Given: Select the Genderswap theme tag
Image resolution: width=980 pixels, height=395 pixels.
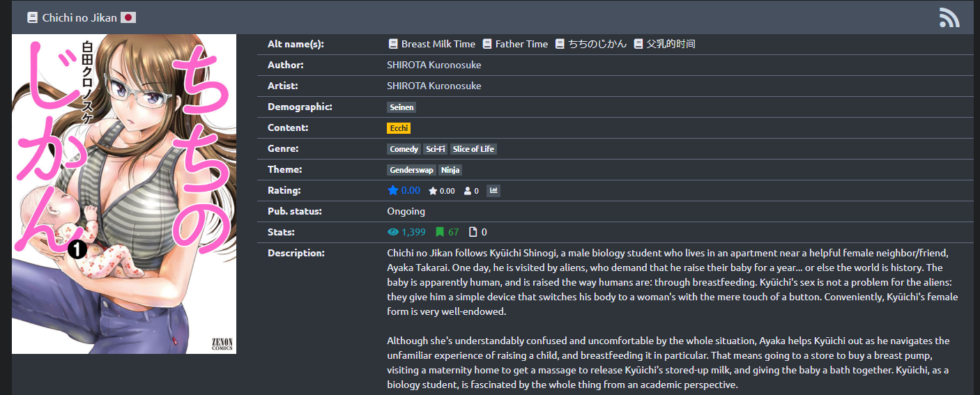Looking at the screenshot, I should [412, 170].
